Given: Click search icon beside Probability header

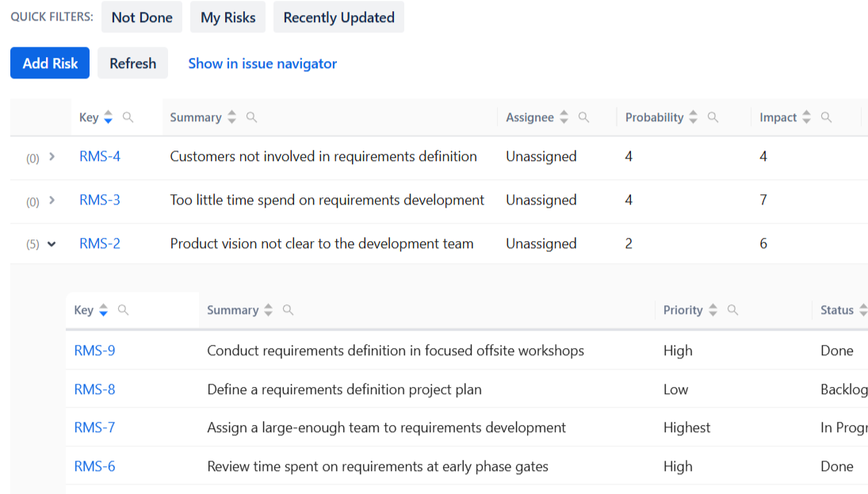Looking at the screenshot, I should (713, 117).
